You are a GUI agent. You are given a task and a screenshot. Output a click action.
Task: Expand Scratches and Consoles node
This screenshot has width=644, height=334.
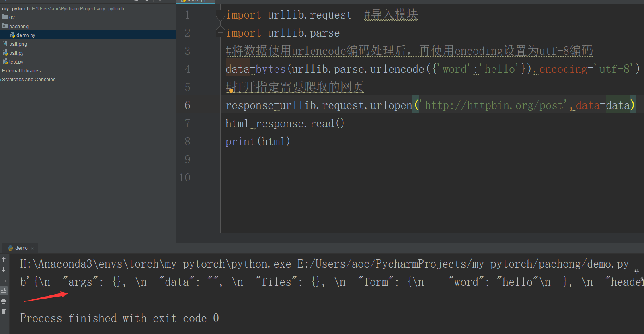click(29, 79)
